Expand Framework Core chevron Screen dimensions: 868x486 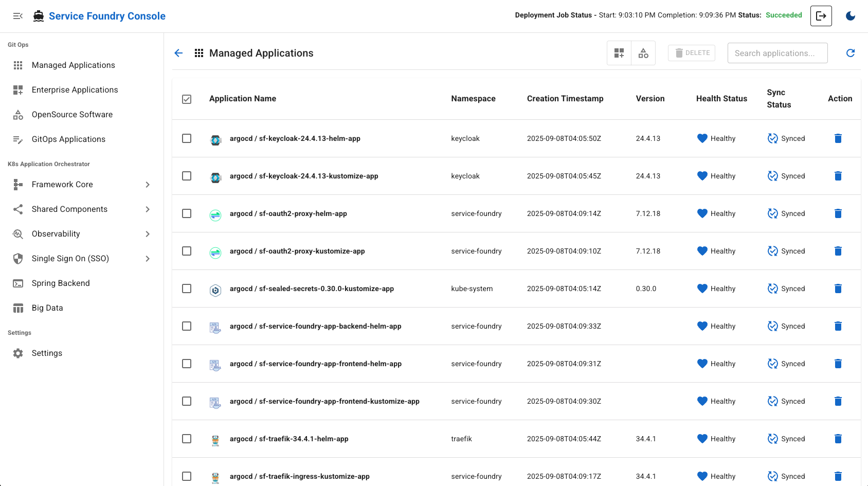click(x=148, y=185)
